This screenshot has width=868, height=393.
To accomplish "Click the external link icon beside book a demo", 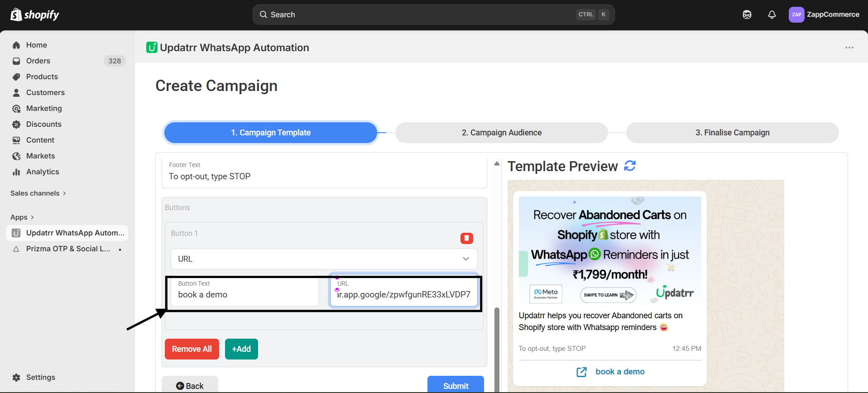I will click(x=581, y=372).
